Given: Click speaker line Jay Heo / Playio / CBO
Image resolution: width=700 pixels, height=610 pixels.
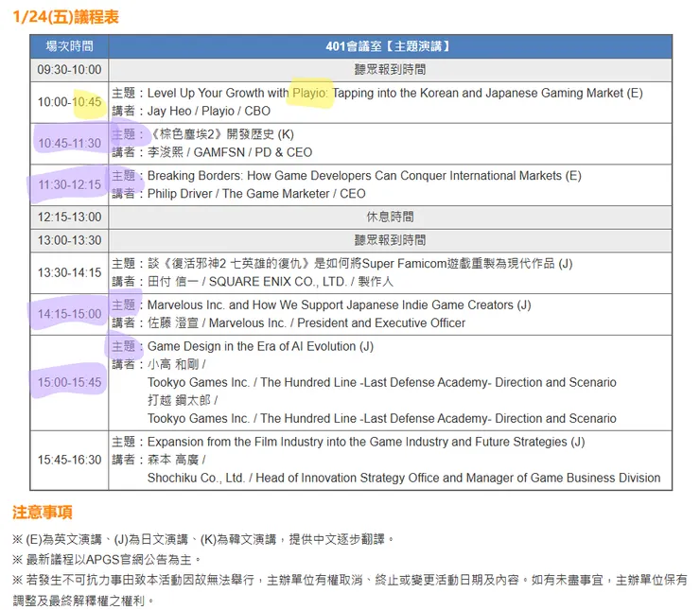Looking at the screenshot, I should [191, 111].
